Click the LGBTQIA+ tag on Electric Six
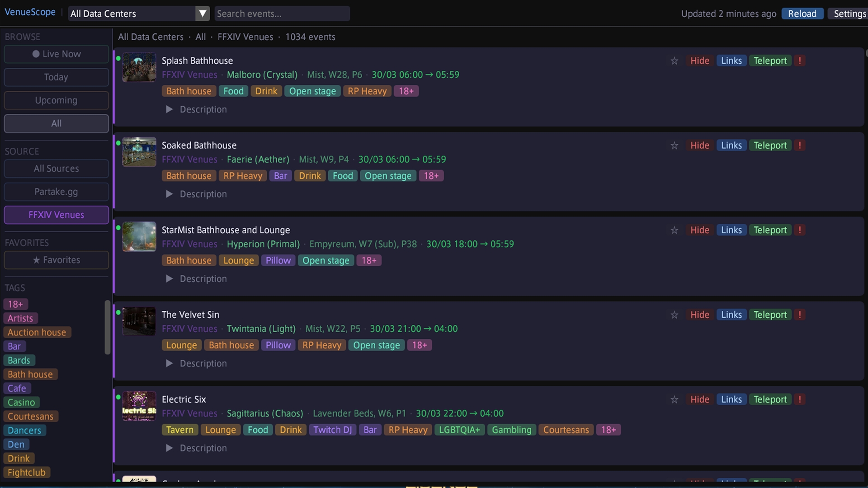 point(459,430)
